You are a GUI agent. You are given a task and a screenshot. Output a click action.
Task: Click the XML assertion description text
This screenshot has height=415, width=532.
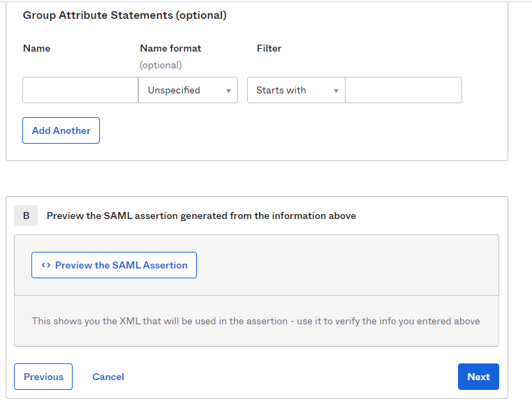click(256, 321)
